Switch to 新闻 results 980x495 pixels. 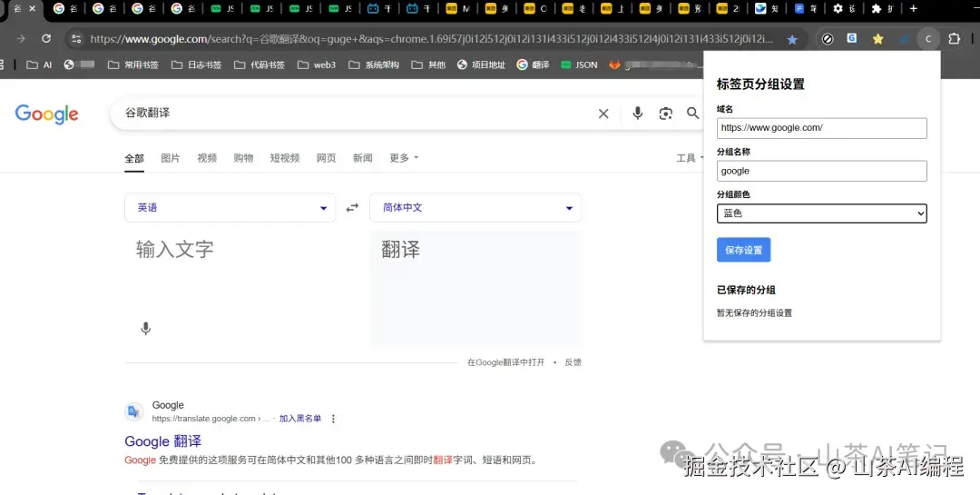pos(362,158)
